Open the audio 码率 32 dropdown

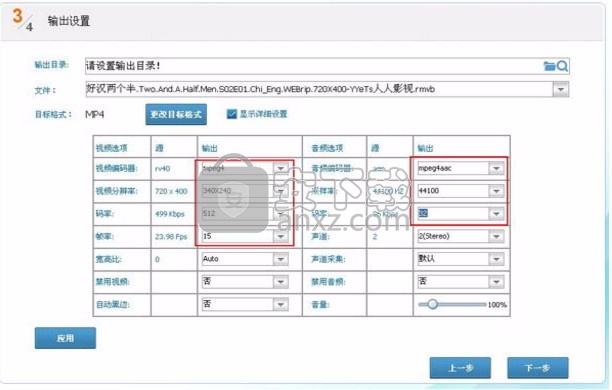click(496, 214)
